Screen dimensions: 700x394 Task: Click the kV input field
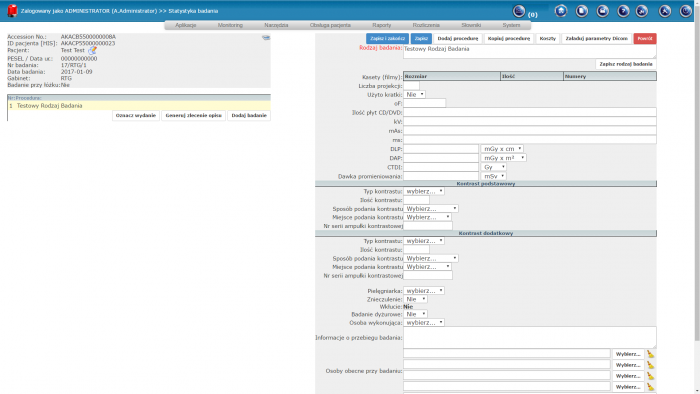click(x=529, y=121)
